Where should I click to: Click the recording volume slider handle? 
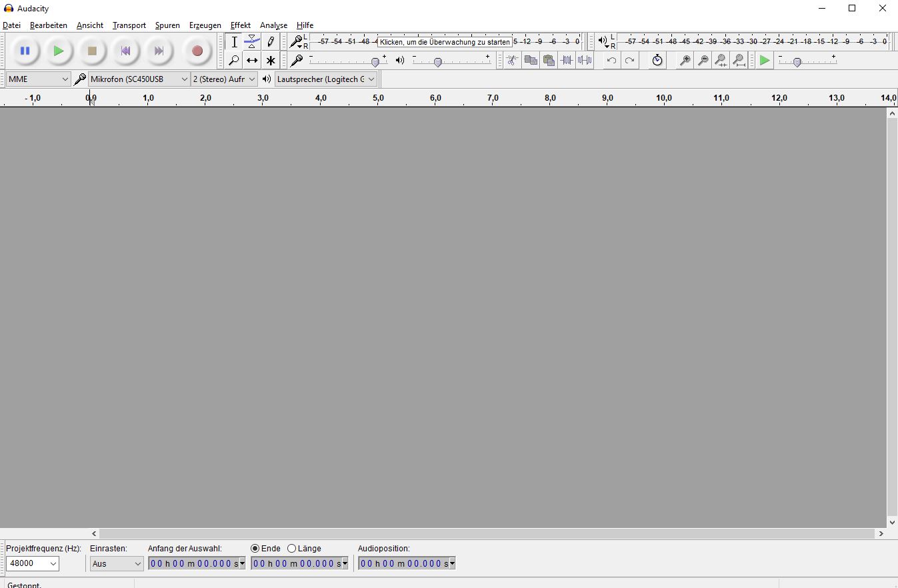[375, 62]
